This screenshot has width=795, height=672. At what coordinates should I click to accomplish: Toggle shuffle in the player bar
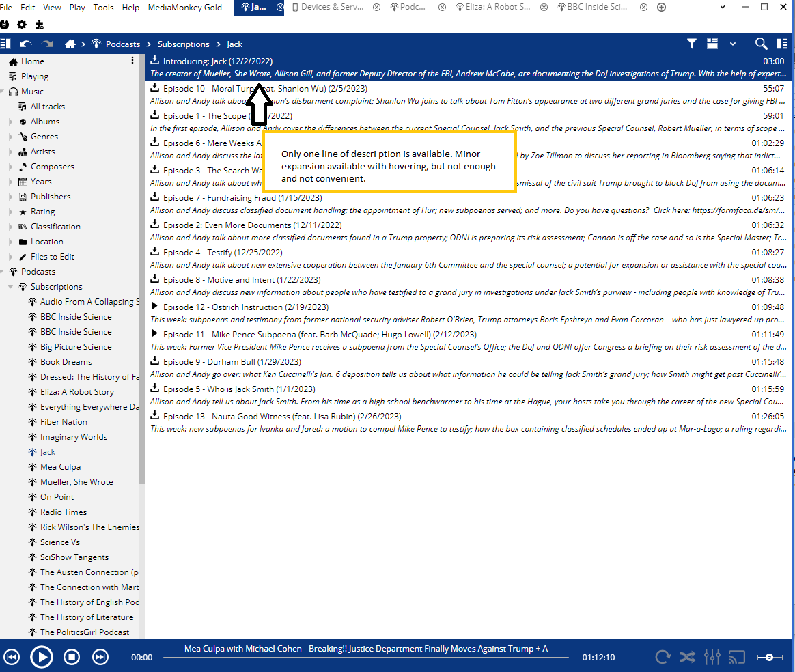click(x=688, y=657)
